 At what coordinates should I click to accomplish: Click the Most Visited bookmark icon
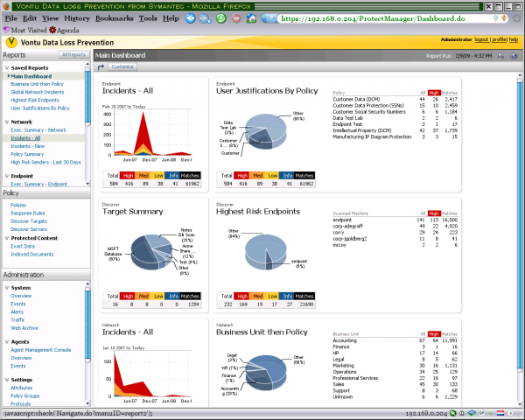coord(7,30)
